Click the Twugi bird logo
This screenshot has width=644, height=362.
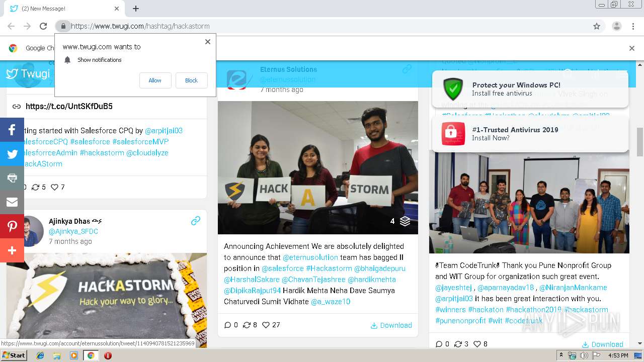[x=12, y=74]
